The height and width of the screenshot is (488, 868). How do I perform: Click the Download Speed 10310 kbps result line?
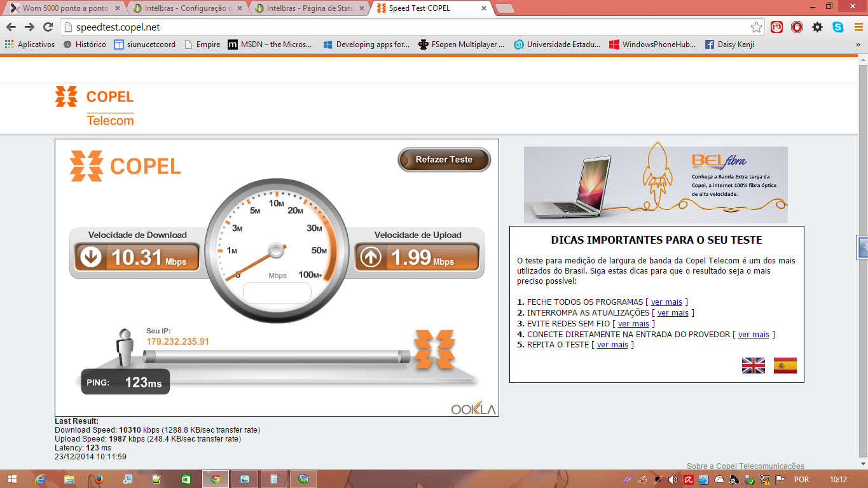(158, 430)
